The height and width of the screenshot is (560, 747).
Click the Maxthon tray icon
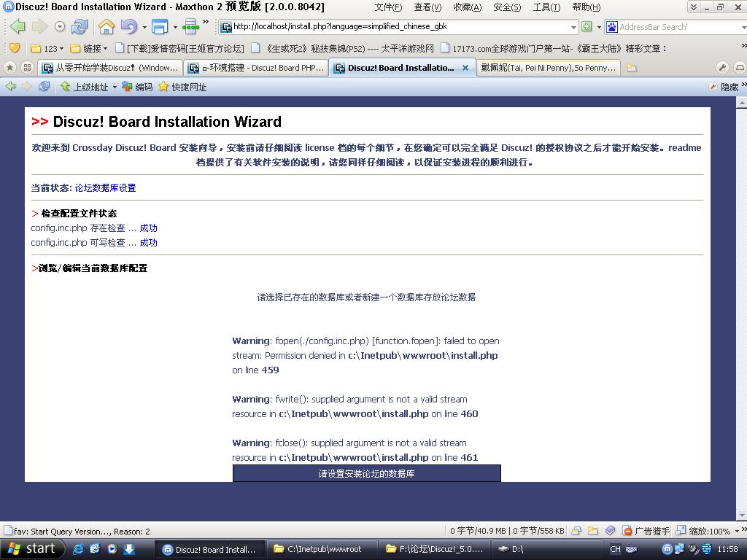(x=667, y=550)
